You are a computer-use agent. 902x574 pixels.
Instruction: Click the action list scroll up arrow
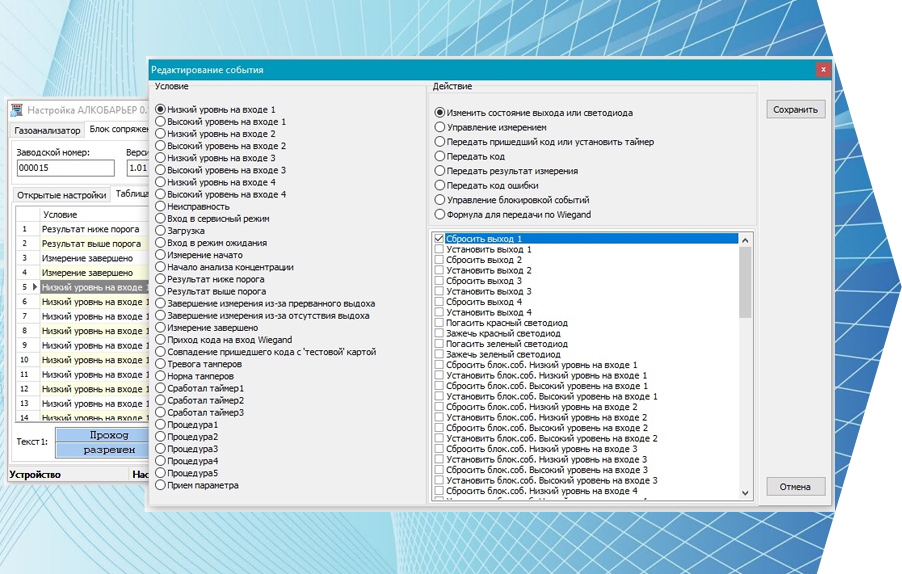tap(745, 240)
